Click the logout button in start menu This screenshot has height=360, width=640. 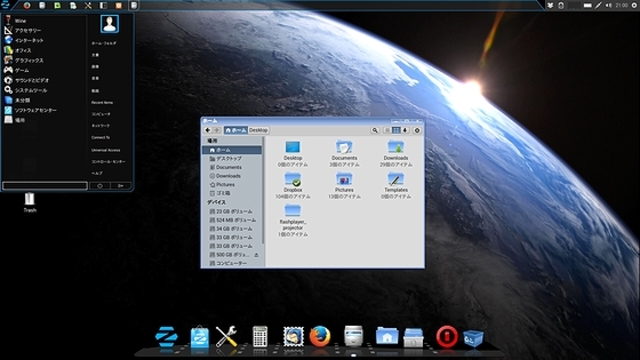tap(121, 186)
